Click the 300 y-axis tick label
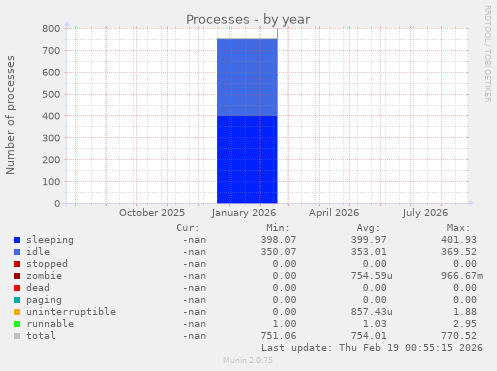Screen dimensions: 497x371 tap(51, 138)
